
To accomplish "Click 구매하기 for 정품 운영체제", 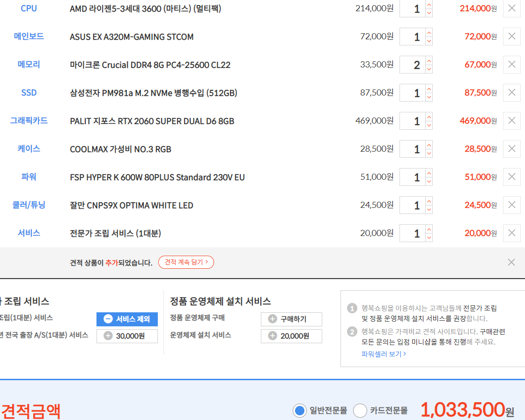I will 291,319.
